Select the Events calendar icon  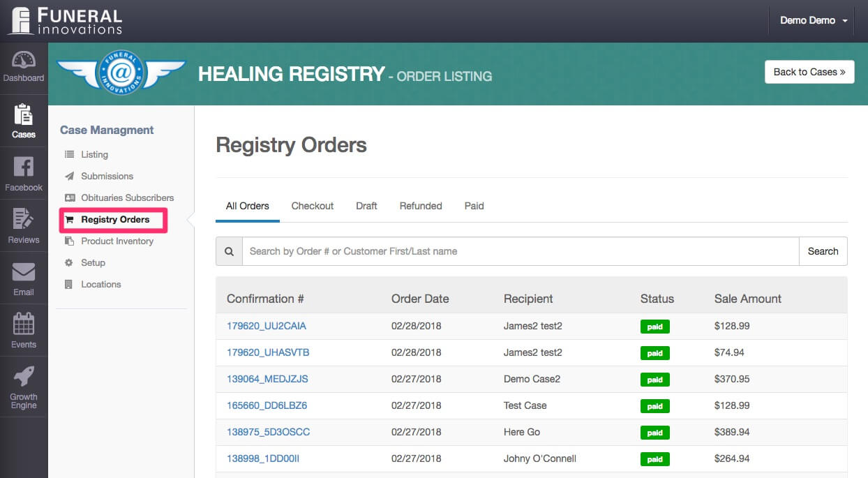(24, 326)
